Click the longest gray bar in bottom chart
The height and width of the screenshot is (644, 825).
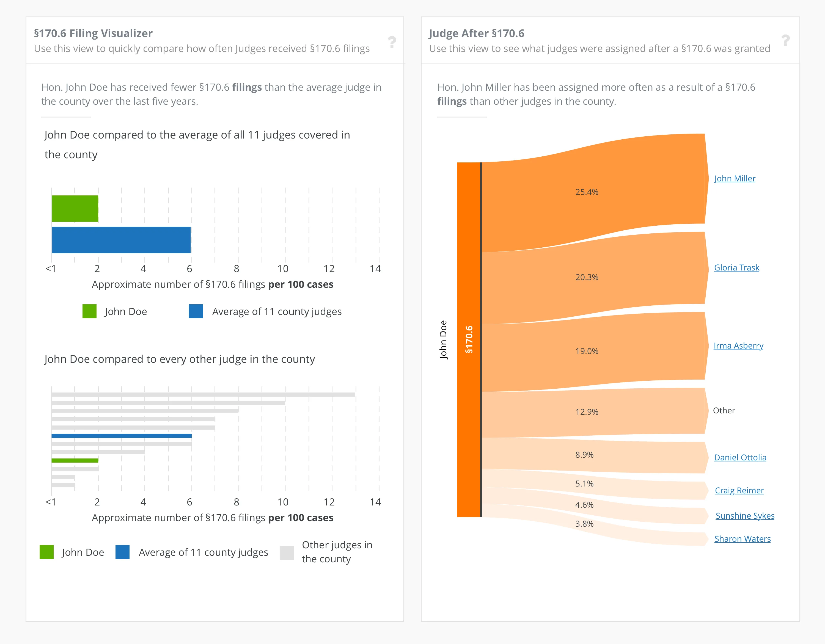point(203,394)
